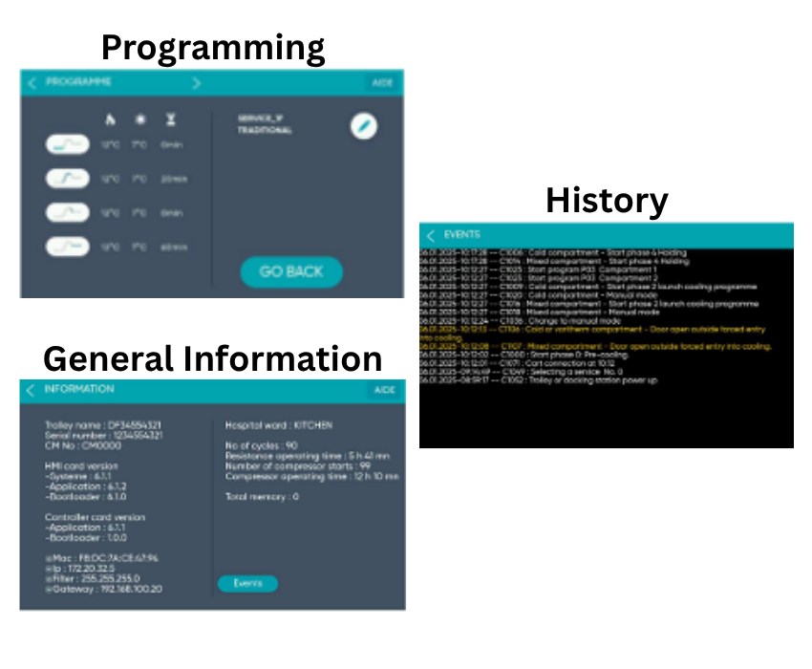Select the SERVICE TRADITIONAL programme name
Screen dimensions: 812x669
click(265, 124)
